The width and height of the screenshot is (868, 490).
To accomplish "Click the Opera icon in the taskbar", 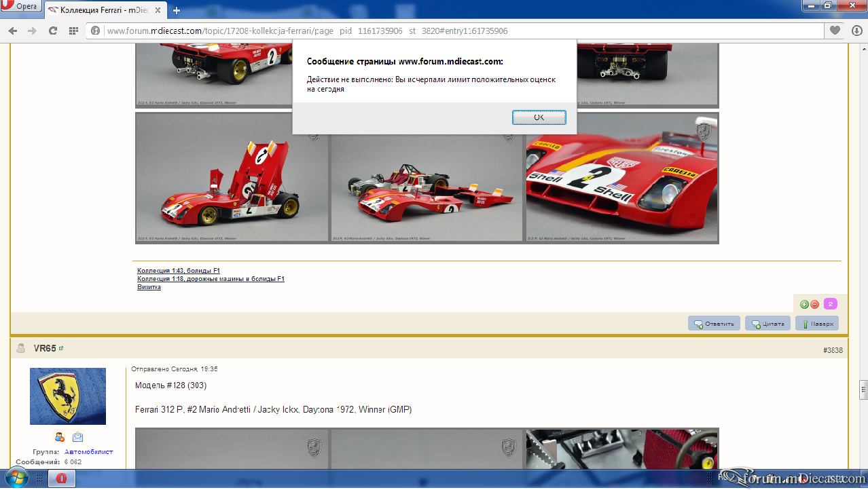I will click(x=61, y=479).
